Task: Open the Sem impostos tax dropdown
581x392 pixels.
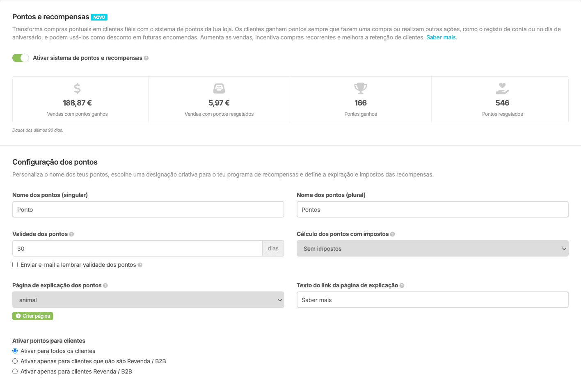Action: pos(432,249)
